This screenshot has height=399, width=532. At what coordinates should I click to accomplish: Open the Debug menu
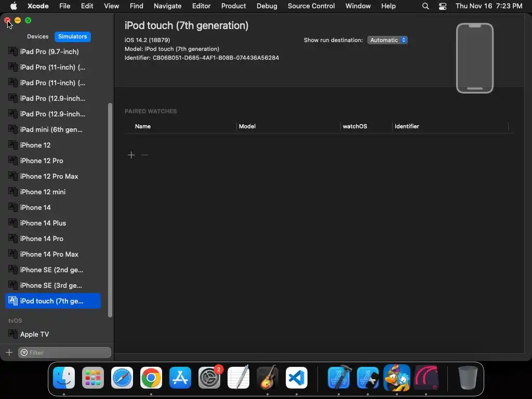coord(267,6)
